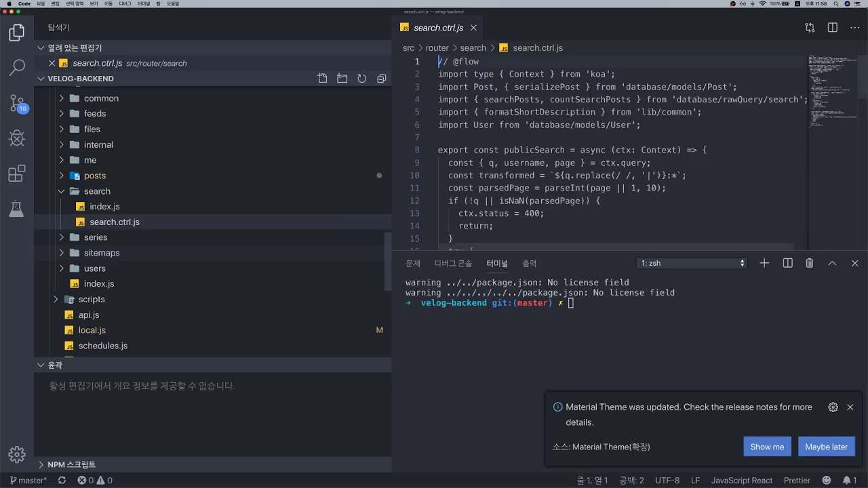Close the search.ctrl.js editor tab

coord(473,28)
